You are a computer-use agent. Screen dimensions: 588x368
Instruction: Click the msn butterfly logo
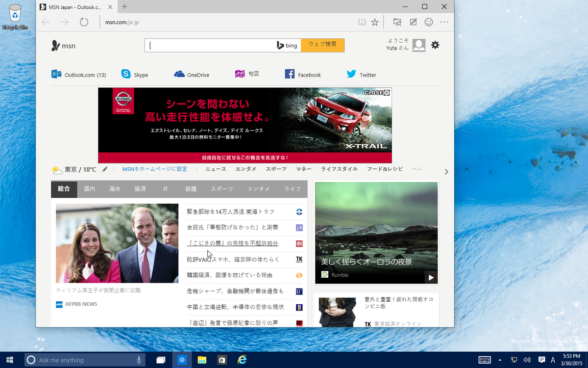pos(63,46)
